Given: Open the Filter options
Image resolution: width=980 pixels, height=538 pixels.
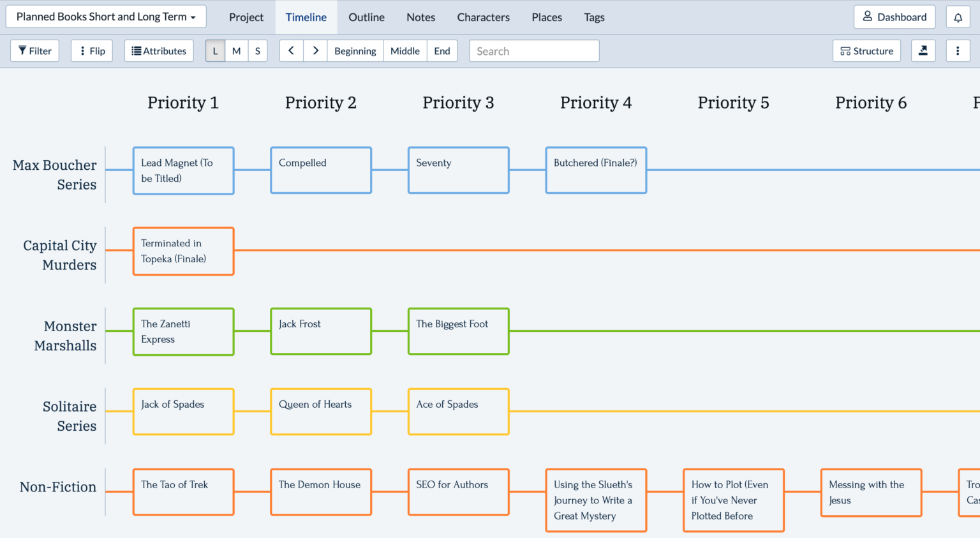Looking at the screenshot, I should pos(34,50).
